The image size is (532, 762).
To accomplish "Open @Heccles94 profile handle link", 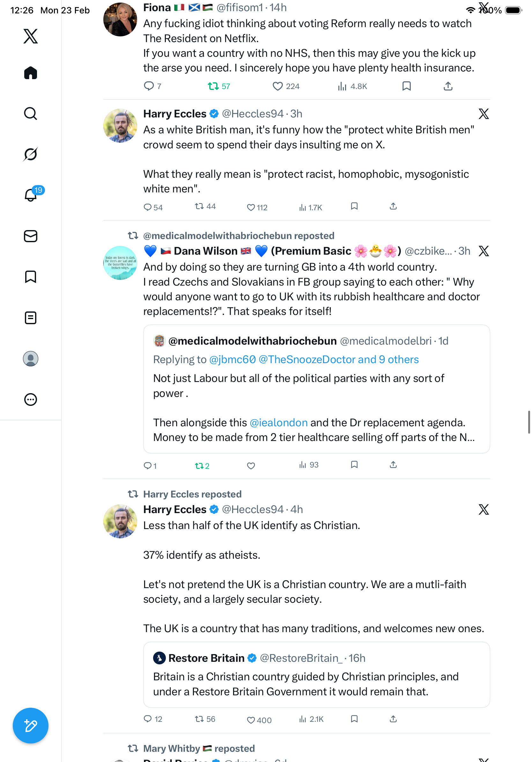I will (x=252, y=114).
